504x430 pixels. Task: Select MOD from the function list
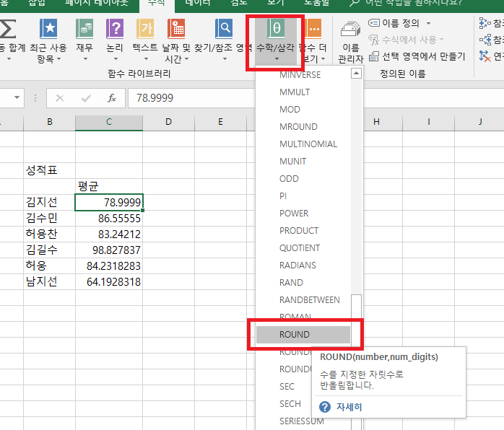tap(303, 110)
